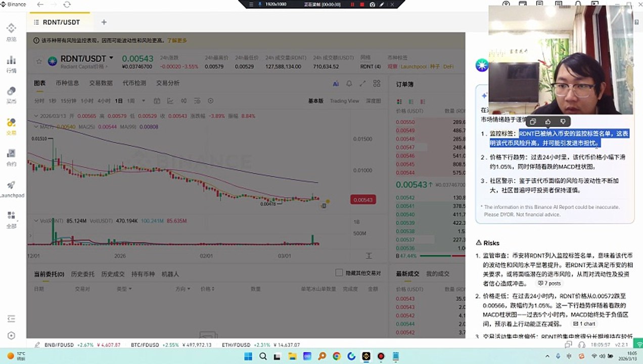Add a new tab with the plus icon

click(x=104, y=22)
